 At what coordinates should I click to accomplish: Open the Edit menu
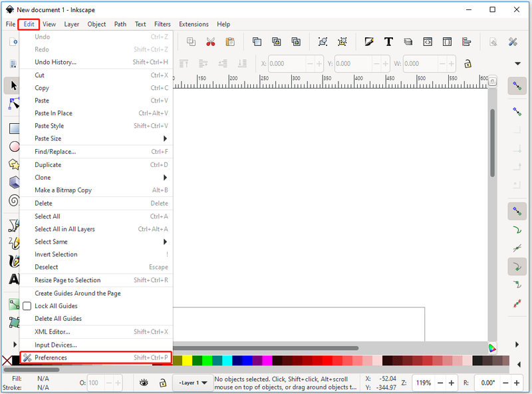(x=29, y=24)
